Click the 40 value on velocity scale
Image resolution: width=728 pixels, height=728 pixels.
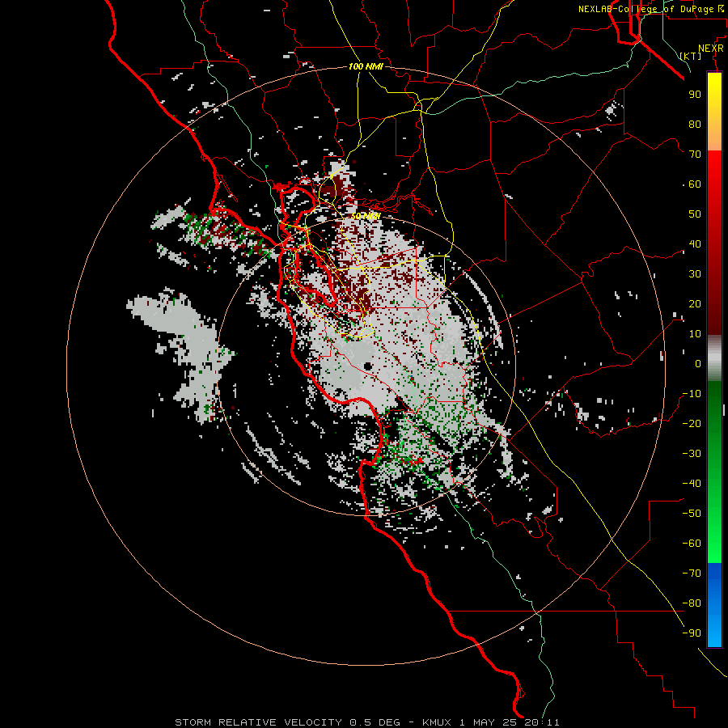695,244
